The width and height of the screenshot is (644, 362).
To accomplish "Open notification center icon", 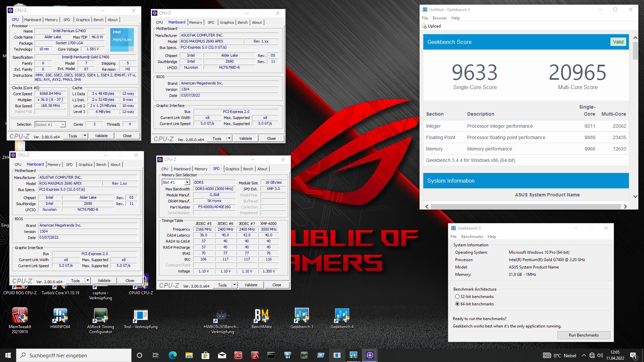I will coord(633,355).
